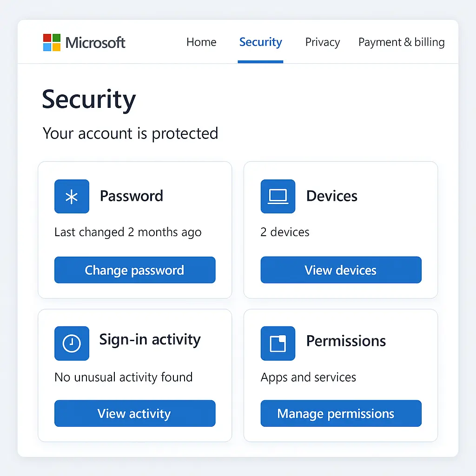Click the "2 devices" text
Viewport: 476px width, 476px height.
pos(285,232)
